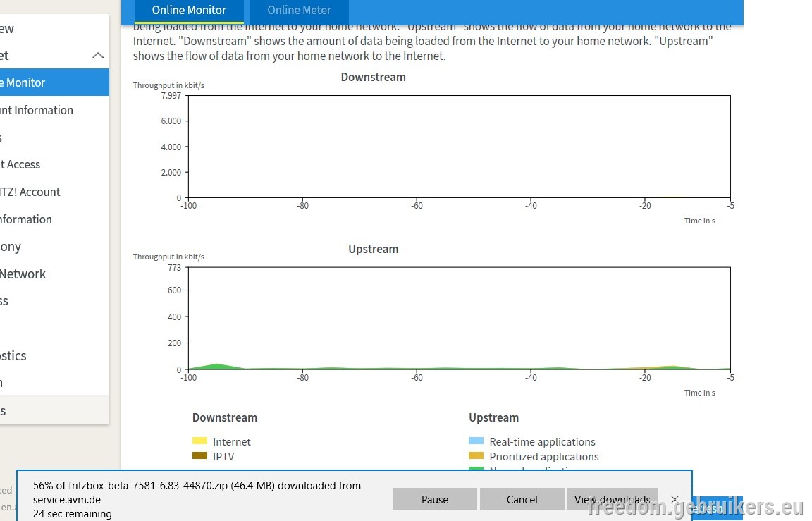This screenshot has height=521, width=812.
Task: Click the brown IPTV legend swatch
Action: tap(199, 455)
